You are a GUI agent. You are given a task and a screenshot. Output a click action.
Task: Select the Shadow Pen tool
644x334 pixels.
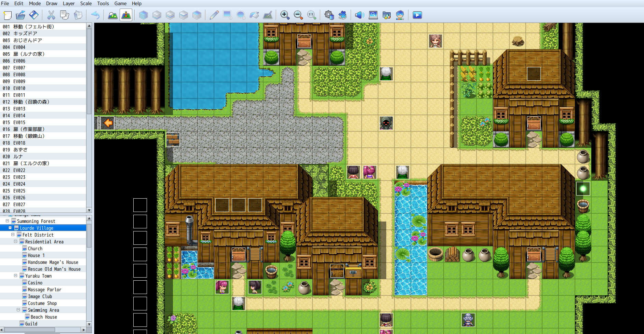268,15
